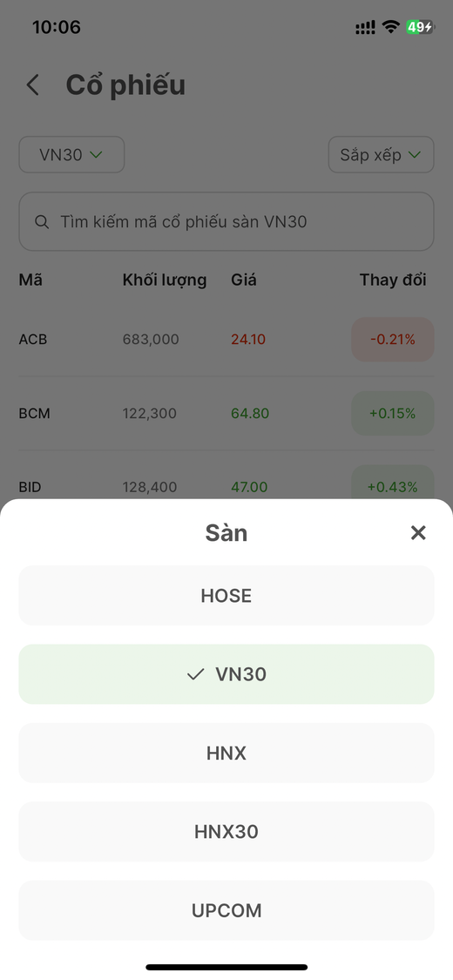Expand the Sắp xếp sort dropdown
The width and height of the screenshot is (453, 980).
382,154
